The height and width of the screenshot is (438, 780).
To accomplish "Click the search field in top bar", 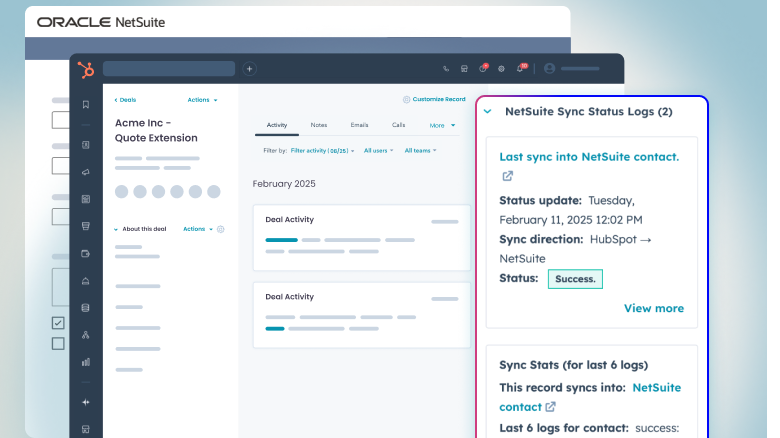I will pos(169,69).
